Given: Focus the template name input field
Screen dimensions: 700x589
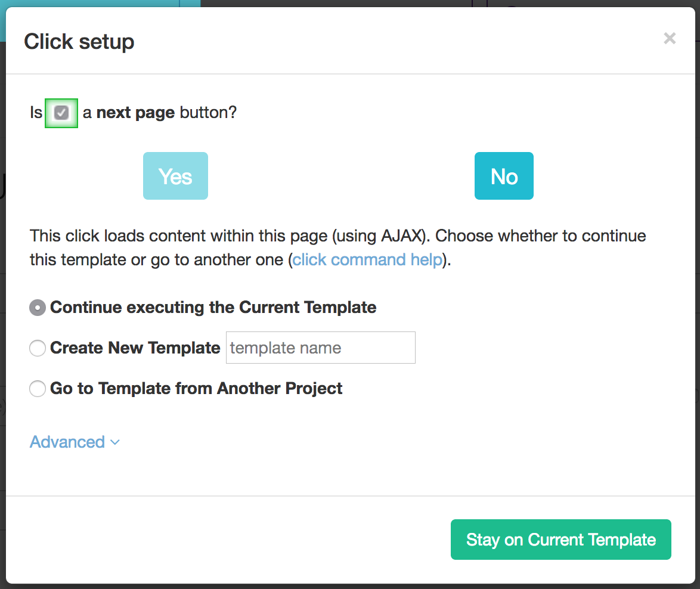Looking at the screenshot, I should click(x=320, y=348).
